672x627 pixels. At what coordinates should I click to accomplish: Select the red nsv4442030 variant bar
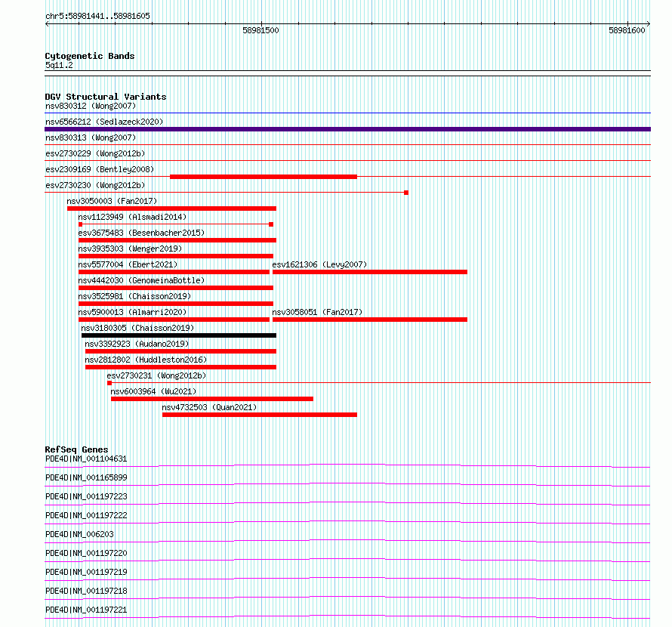(176, 288)
